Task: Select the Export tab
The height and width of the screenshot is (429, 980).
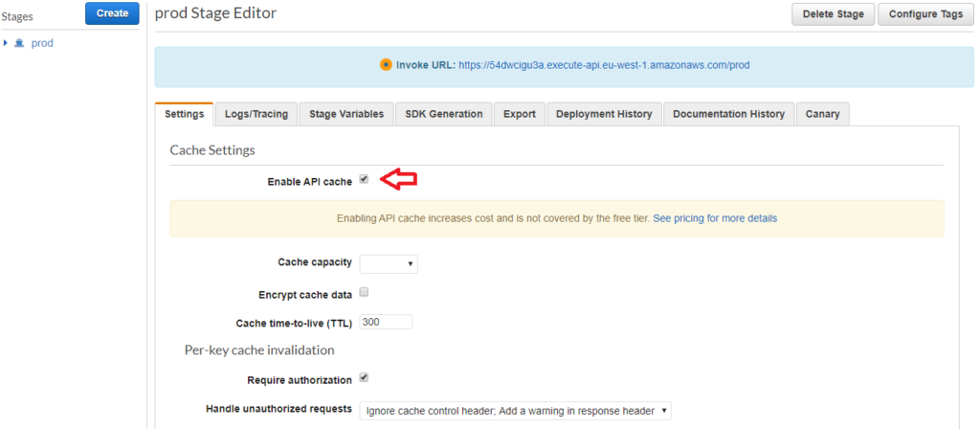Action: point(520,114)
